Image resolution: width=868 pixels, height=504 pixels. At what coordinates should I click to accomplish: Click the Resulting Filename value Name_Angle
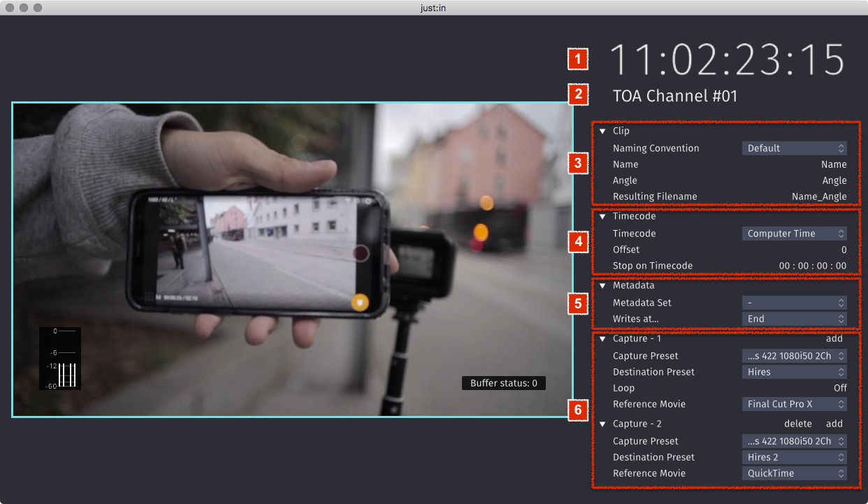click(819, 196)
